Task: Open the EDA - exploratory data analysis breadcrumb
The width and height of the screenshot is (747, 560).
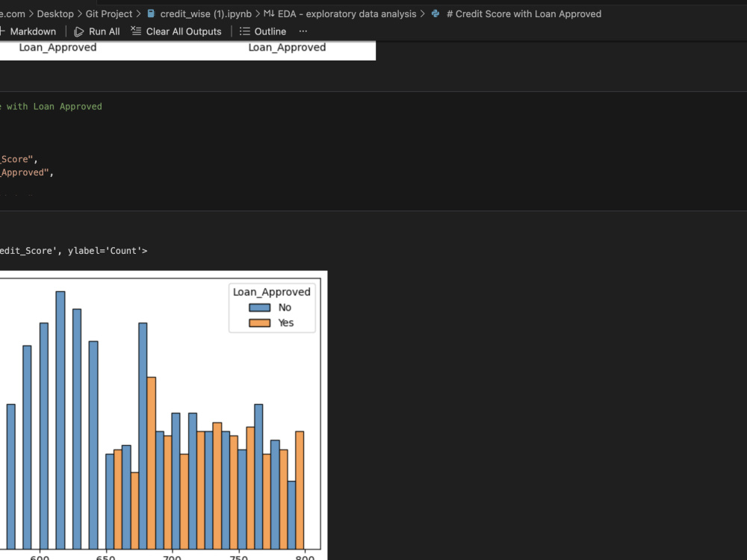Action: 347,13
